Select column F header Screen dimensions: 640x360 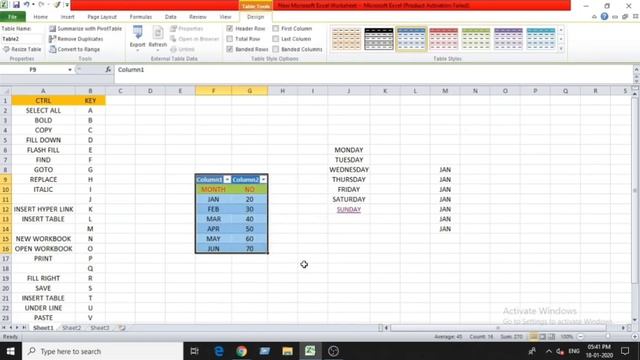tap(213, 91)
